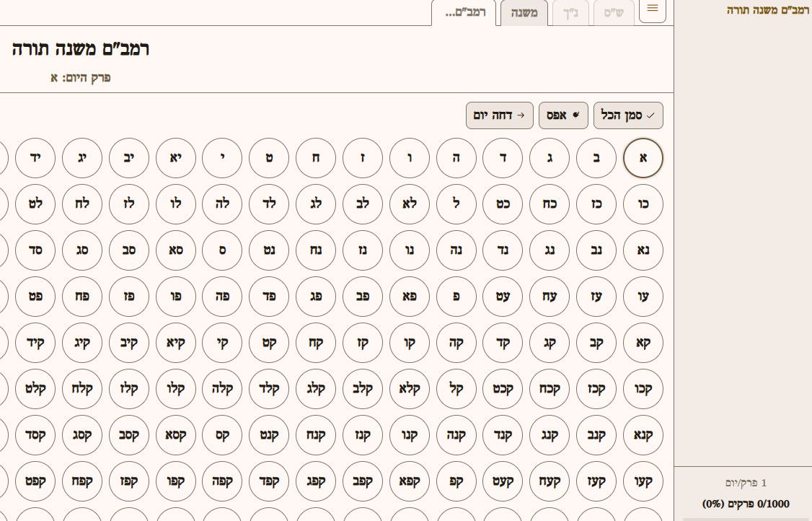Toggle chapter ח circle
Image resolution: width=812 pixels, height=521 pixels.
point(315,157)
